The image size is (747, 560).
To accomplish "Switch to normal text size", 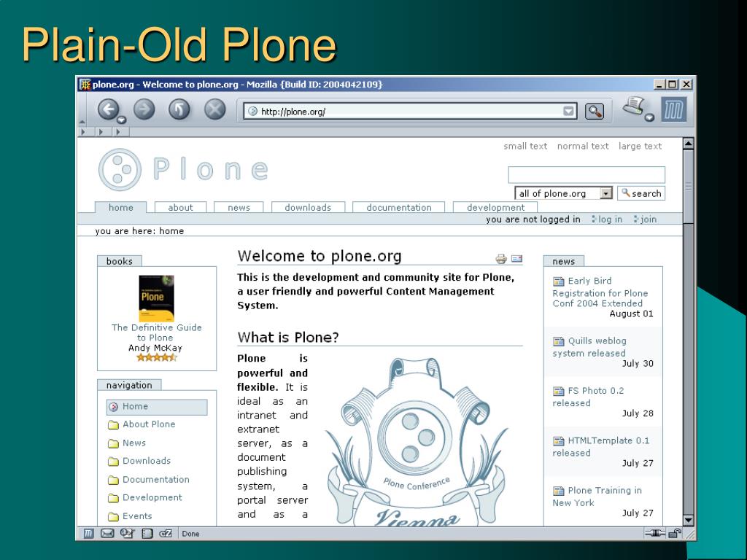I will pos(583,146).
